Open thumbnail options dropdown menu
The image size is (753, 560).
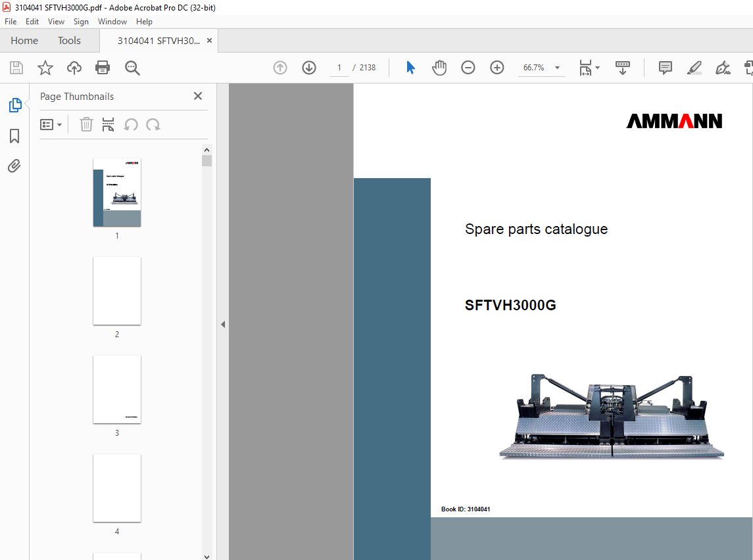(x=51, y=125)
